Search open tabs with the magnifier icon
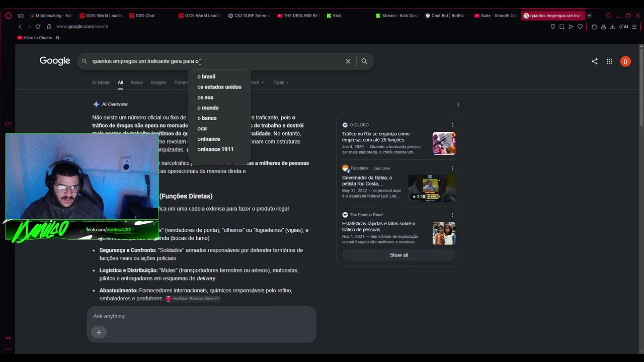This screenshot has width=644, height=362. pos(608,16)
